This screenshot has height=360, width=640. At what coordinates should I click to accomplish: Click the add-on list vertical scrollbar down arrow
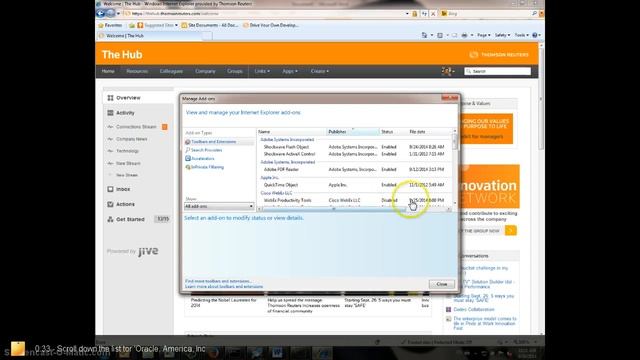[x=455, y=203]
